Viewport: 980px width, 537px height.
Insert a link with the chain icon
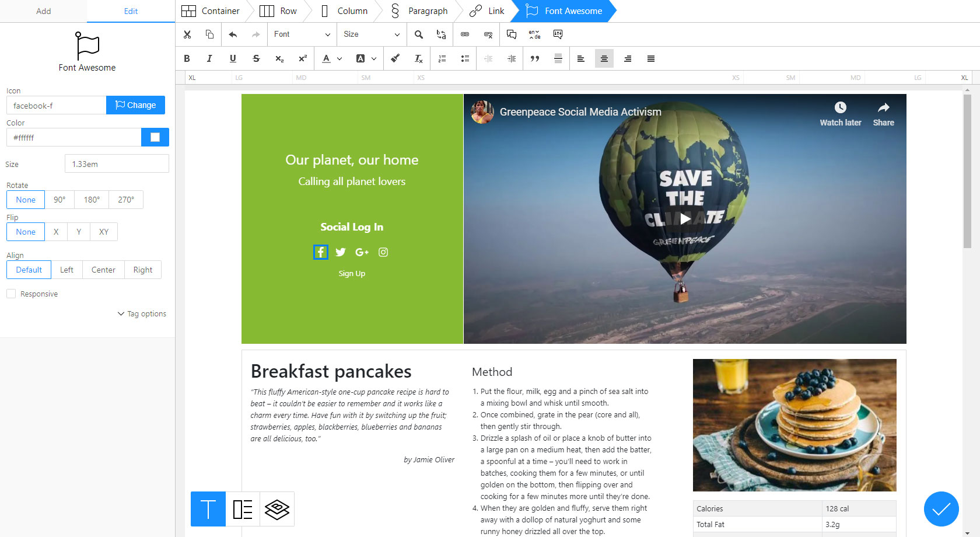coord(465,34)
